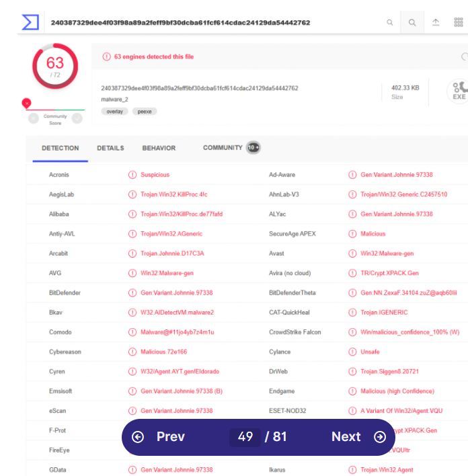Viewport: 468px width, 476px height.
Task: Click the alert icon beside '63 engines detected'
Action: point(106,56)
